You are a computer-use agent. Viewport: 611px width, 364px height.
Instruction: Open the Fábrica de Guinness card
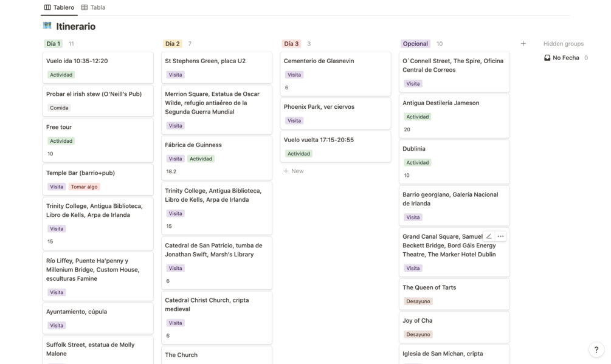193,145
